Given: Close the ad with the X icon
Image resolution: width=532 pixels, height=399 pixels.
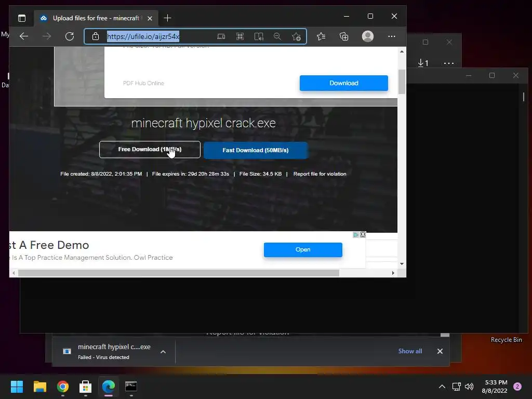Looking at the screenshot, I should pos(363,234).
